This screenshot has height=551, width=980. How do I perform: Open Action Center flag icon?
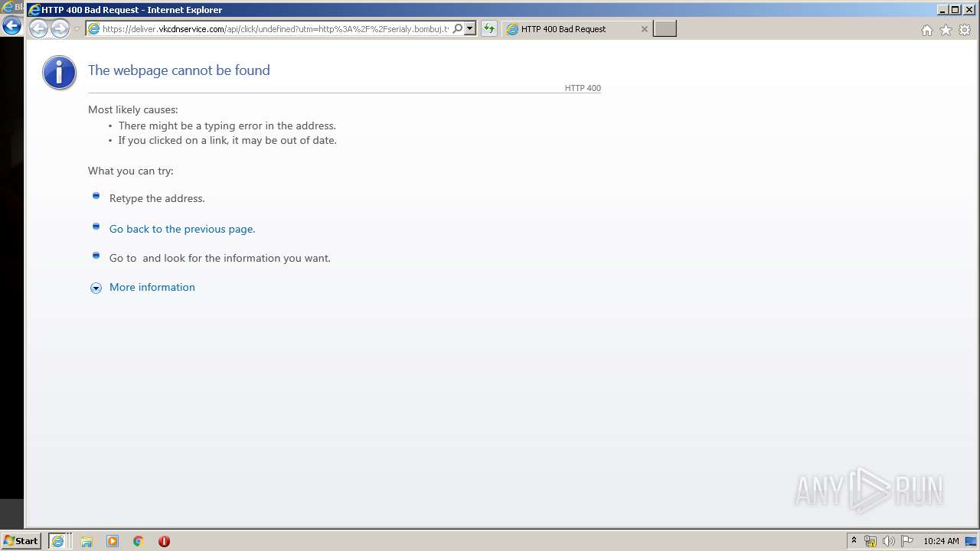[907, 541]
